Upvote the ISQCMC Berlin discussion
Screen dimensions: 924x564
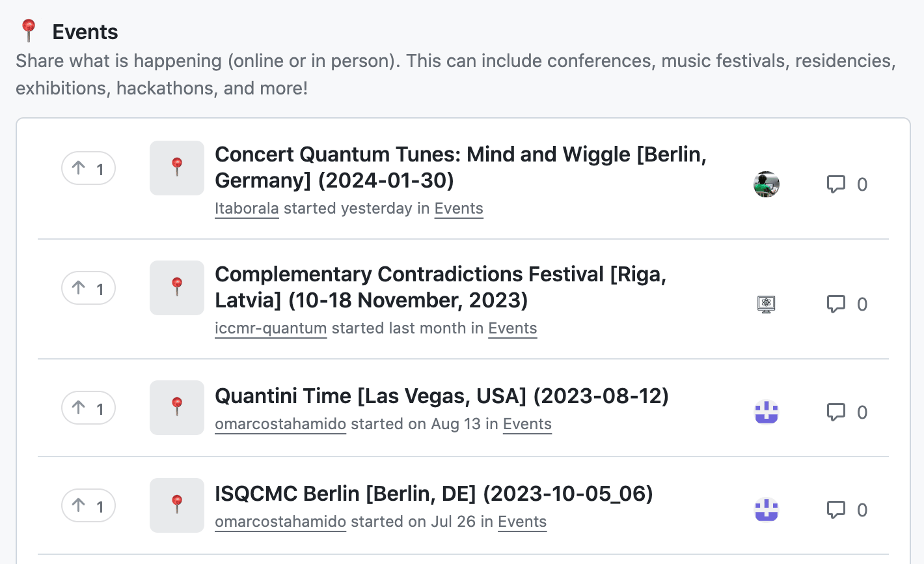coord(88,505)
